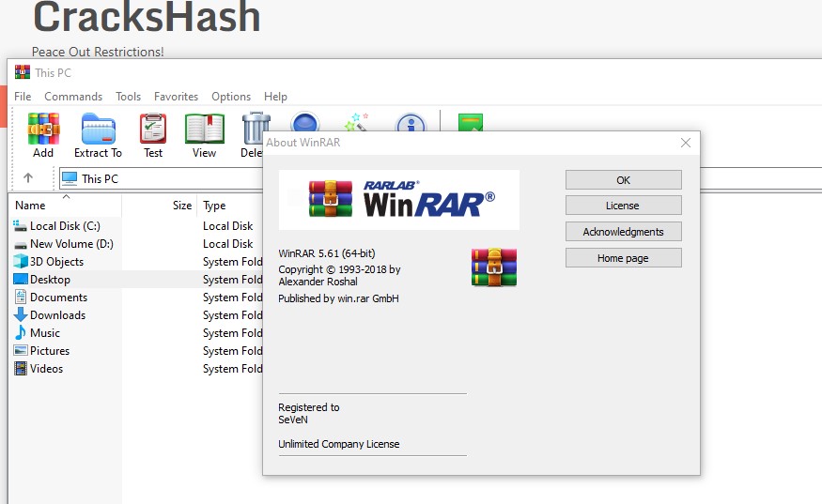Open the File menu
Image resolution: width=822 pixels, height=504 pixels.
23,97
